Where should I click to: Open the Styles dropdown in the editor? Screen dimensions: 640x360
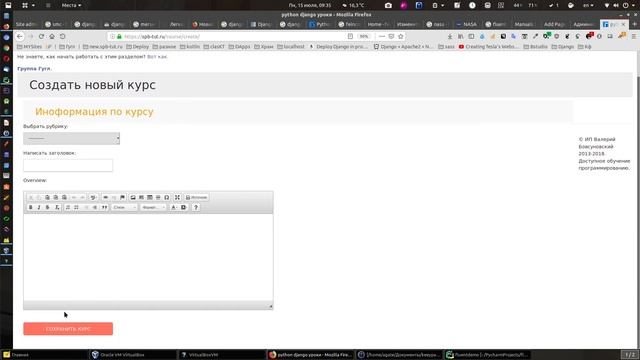pos(124,207)
